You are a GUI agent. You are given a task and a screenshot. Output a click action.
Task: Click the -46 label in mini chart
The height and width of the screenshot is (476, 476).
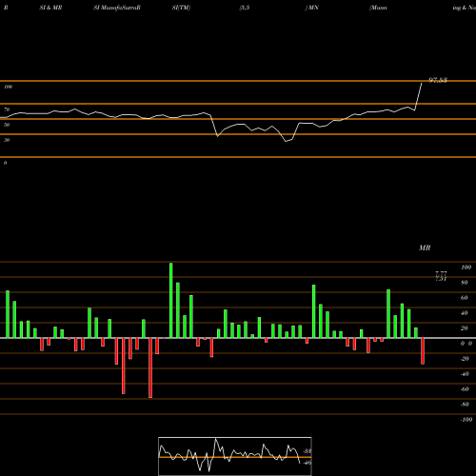(x=307, y=463)
